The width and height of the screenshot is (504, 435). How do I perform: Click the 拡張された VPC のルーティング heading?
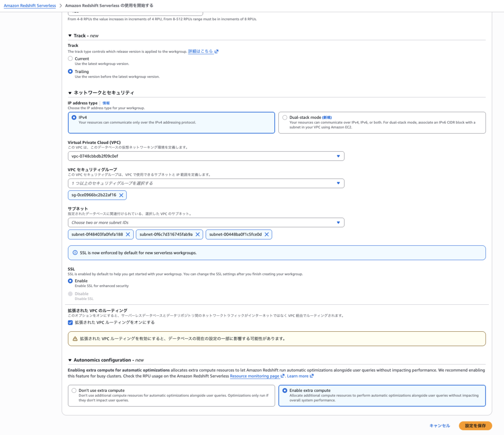click(x=97, y=311)
